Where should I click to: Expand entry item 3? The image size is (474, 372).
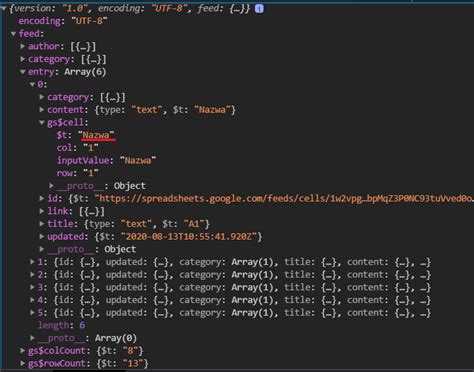32,287
